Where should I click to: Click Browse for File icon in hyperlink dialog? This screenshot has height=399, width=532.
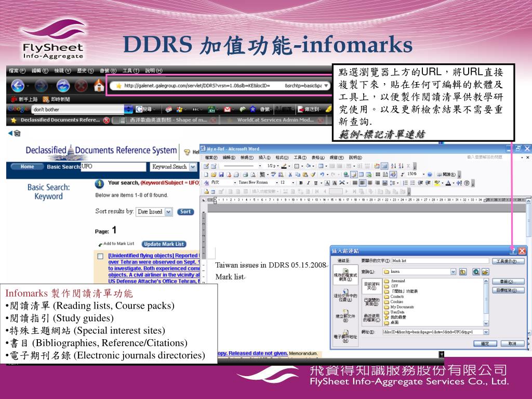pyautogui.click(x=485, y=272)
